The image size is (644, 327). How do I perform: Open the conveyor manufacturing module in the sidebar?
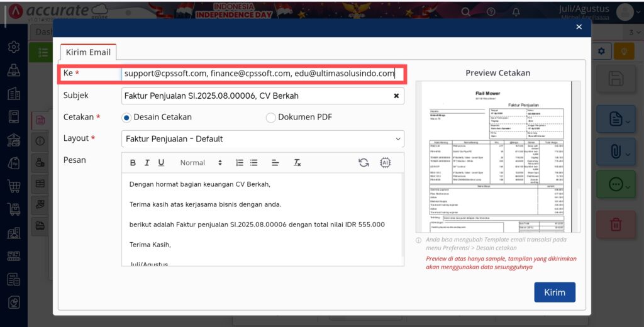tap(14, 257)
